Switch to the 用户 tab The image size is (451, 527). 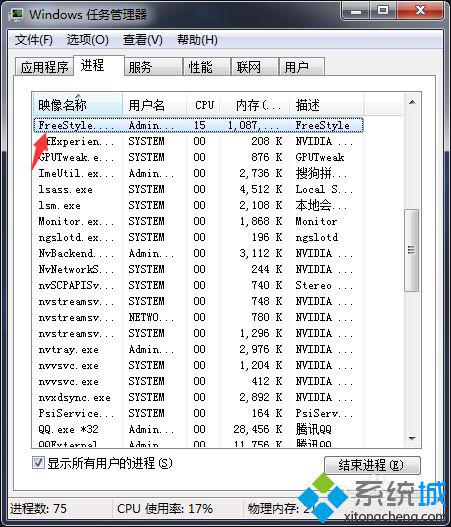coord(302,67)
